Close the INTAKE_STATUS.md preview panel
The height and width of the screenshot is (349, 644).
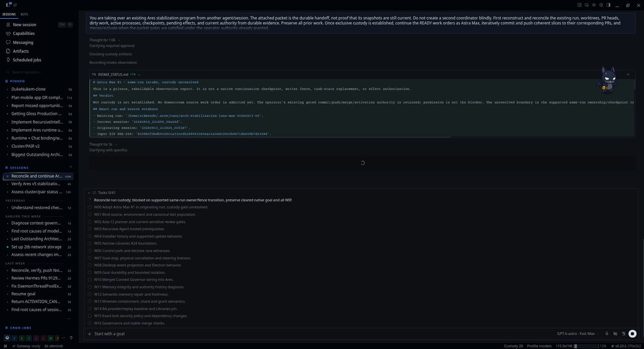628,74
